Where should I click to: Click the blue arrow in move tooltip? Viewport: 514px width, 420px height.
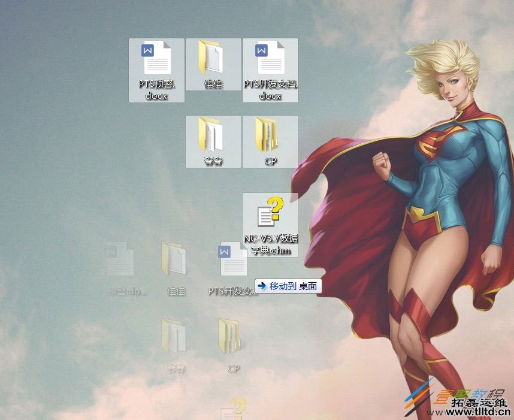pyautogui.click(x=262, y=286)
